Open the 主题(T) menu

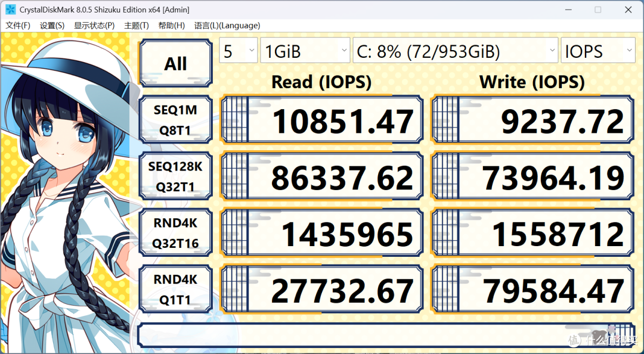click(137, 26)
